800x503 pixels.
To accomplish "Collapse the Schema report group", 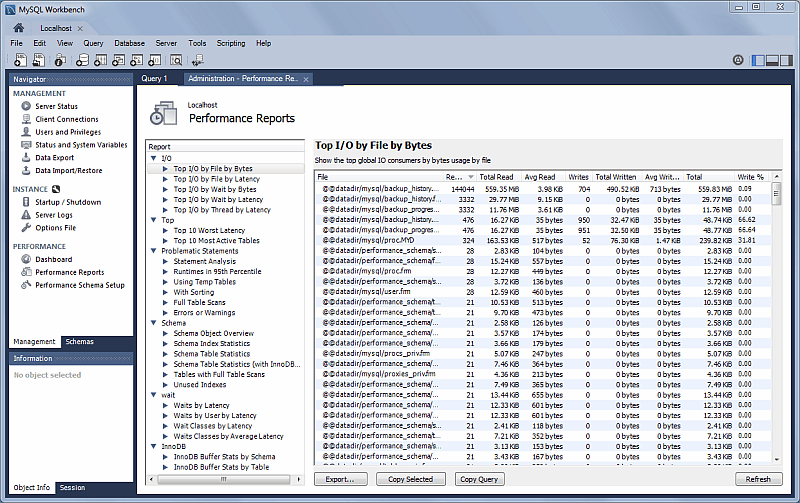I will pyautogui.click(x=153, y=323).
